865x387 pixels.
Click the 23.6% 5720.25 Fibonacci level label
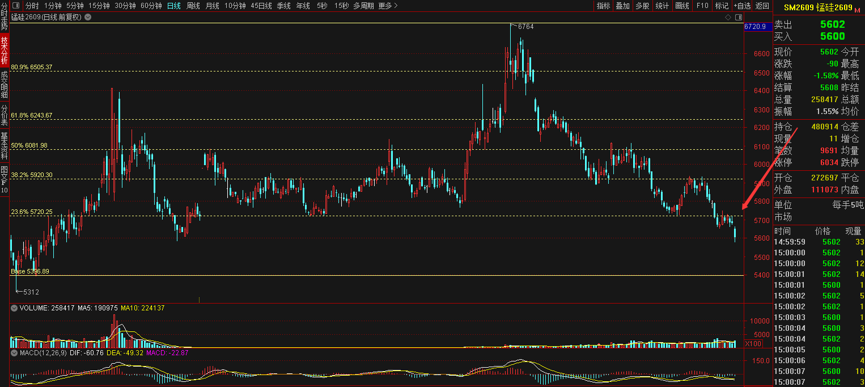tap(32, 212)
